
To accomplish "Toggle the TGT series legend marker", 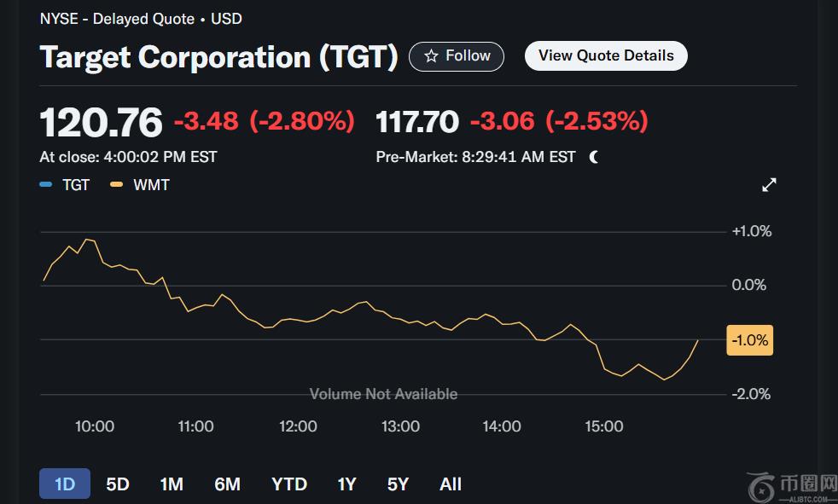I will 46,185.
